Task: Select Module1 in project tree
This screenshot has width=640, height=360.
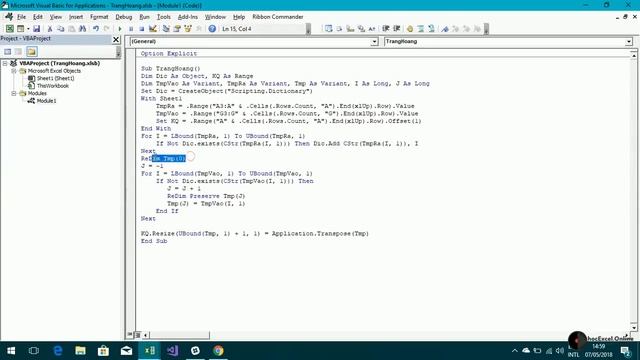Action: coord(46,101)
